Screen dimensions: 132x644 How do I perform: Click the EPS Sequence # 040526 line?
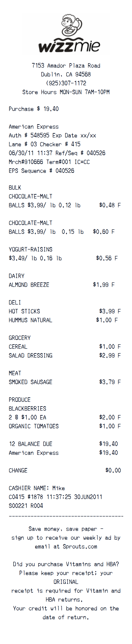(41, 171)
